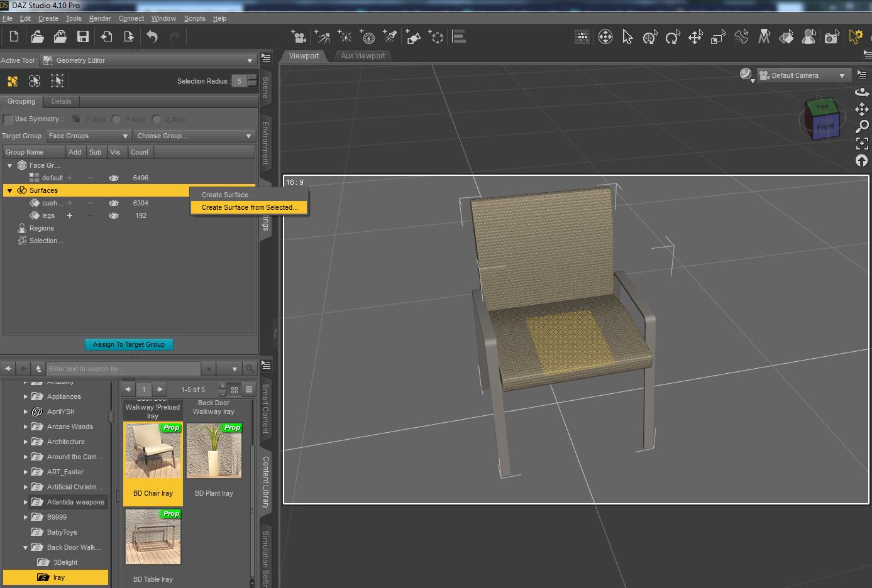The width and height of the screenshot is (872, 588).
Task: Switch to the Aux Viewport tab
Action: [363, 56]
